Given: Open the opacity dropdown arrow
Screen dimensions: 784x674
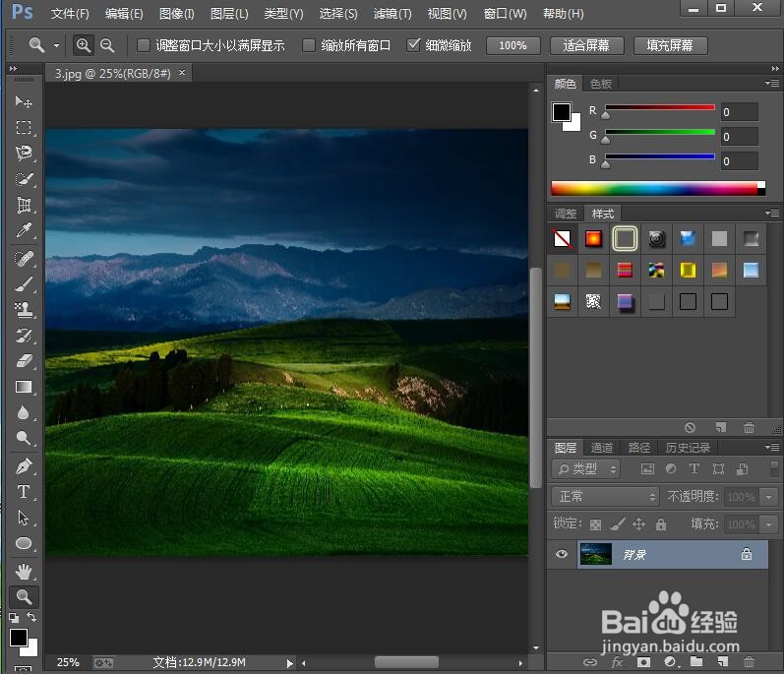Looking at the screenshot, I should 768,497.
